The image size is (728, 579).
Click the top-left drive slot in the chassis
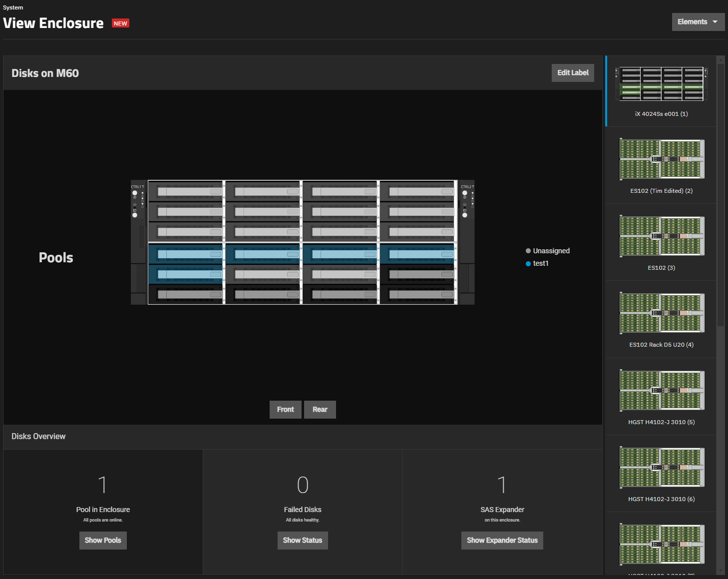click(x=186, y=191)
